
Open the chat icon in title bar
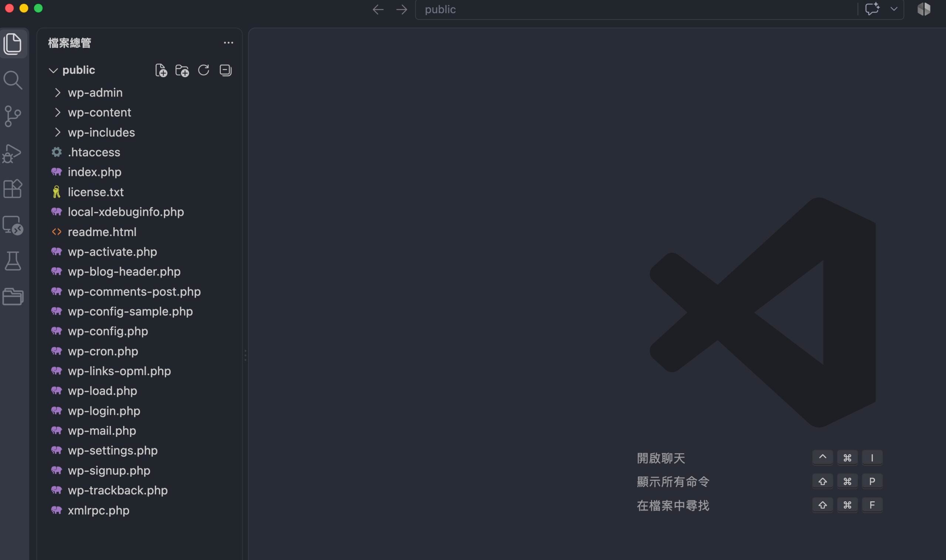tap(872, 9)
